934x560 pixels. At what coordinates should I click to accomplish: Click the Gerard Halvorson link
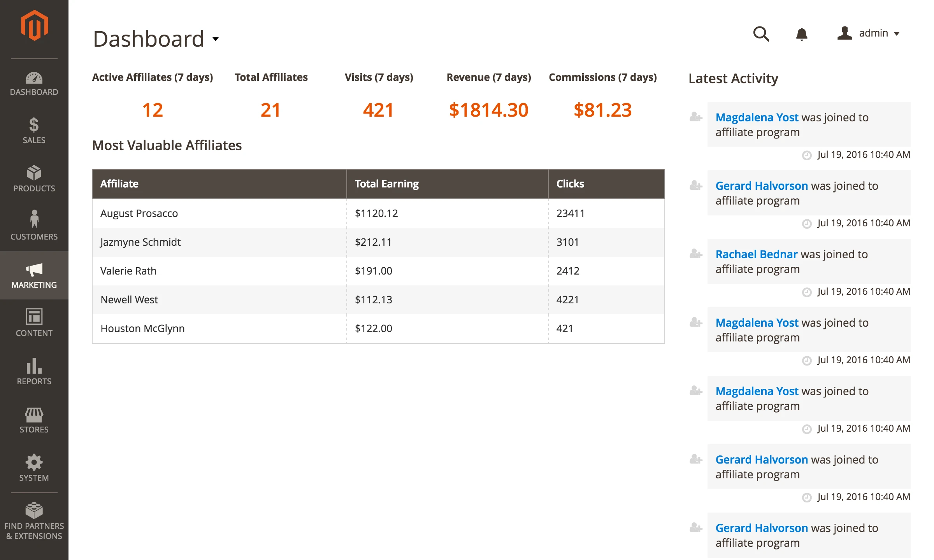click(x=761, y=185)
